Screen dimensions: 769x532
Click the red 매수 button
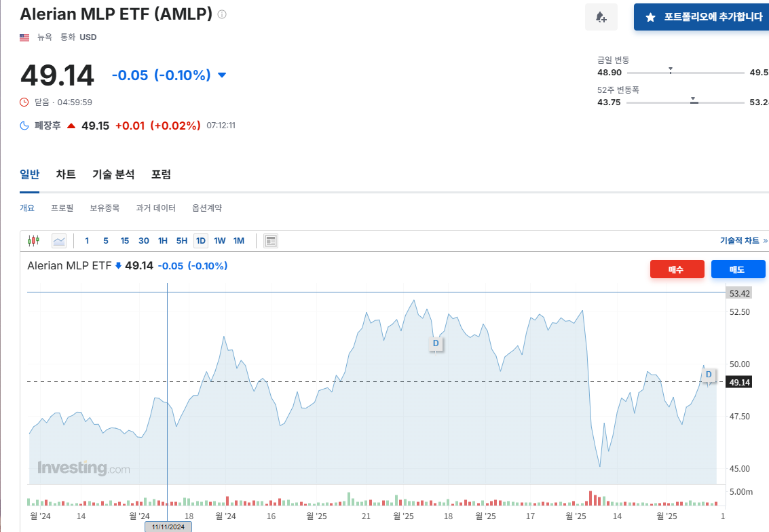677,269
